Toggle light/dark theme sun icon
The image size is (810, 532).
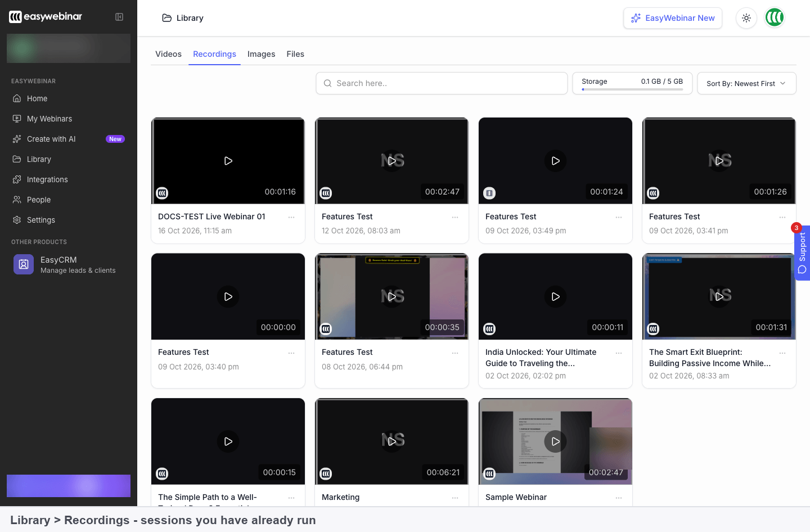point(746,18)
